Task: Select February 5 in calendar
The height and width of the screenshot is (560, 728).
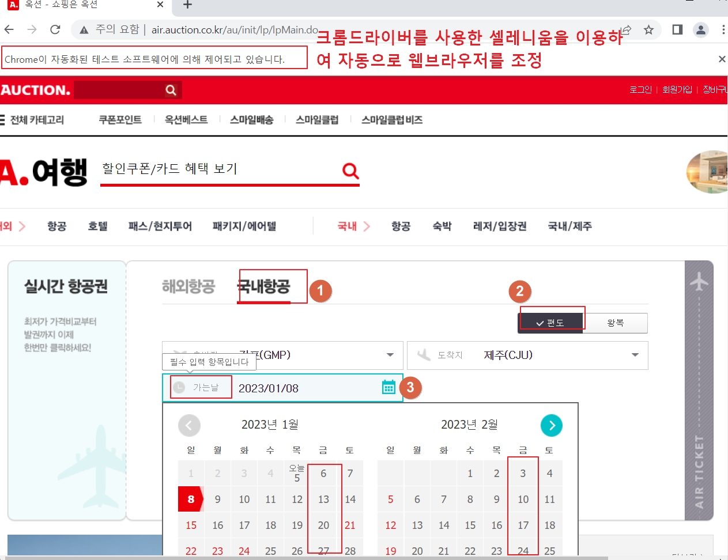Action: point(390,500)
